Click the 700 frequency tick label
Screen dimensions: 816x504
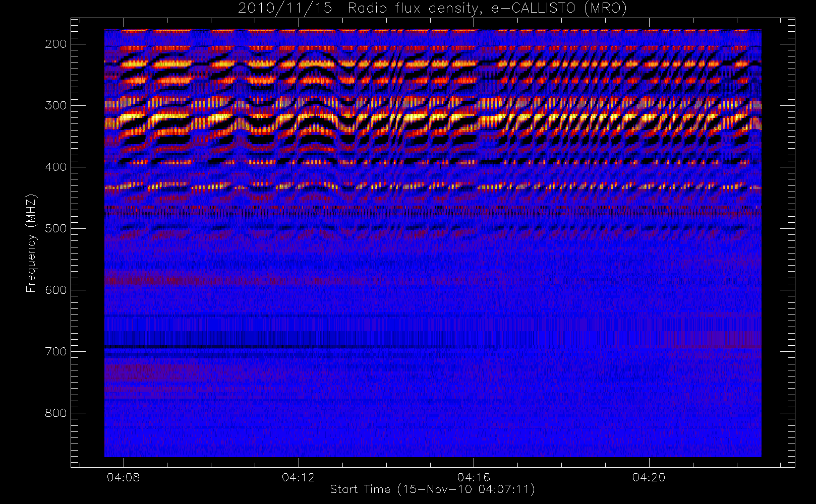(55, 351)
